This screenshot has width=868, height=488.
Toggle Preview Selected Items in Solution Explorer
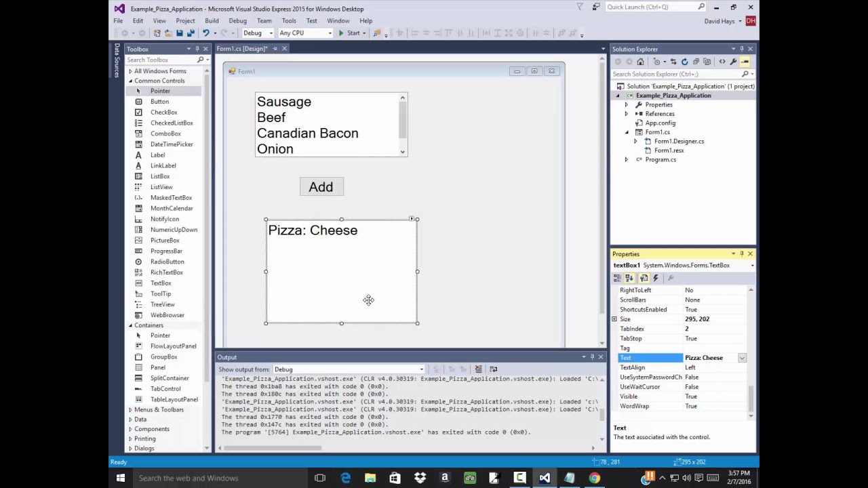[745, 62]
